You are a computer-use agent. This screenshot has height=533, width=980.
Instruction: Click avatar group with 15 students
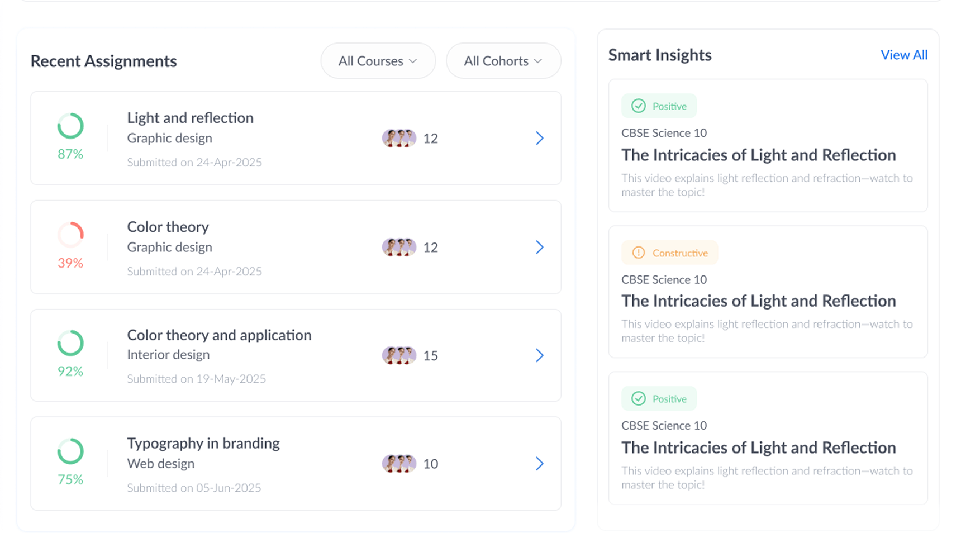(x=399, y=355)
